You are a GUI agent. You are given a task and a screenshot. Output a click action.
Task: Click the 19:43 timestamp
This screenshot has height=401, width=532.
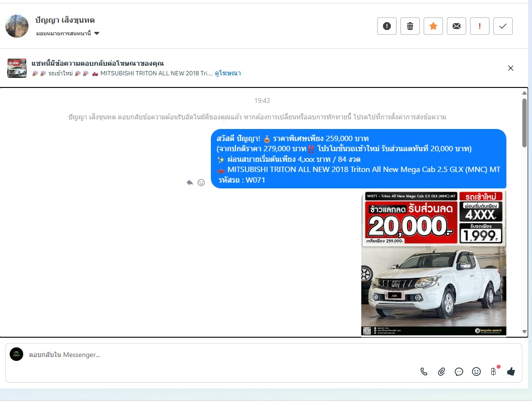pyautogui.click(x=262, y=100)
